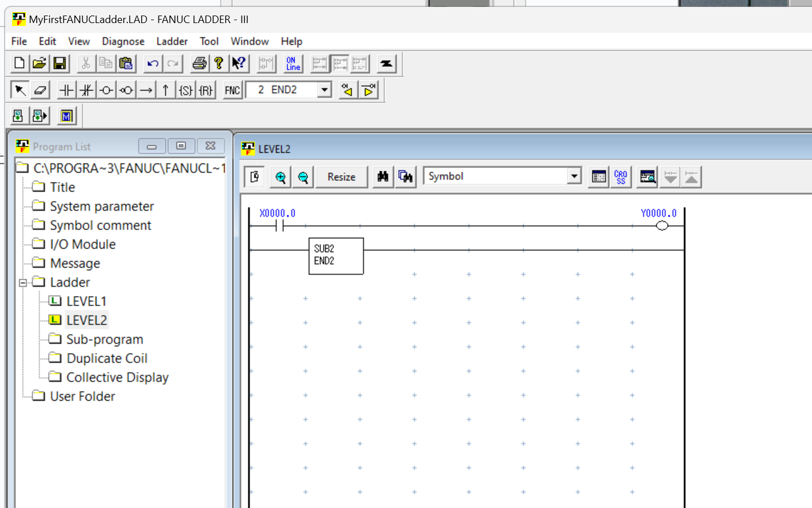The width and height of the screenshot is (812, 508).
Task: Open Symbol comment in Program List
Action: [100, 225]
